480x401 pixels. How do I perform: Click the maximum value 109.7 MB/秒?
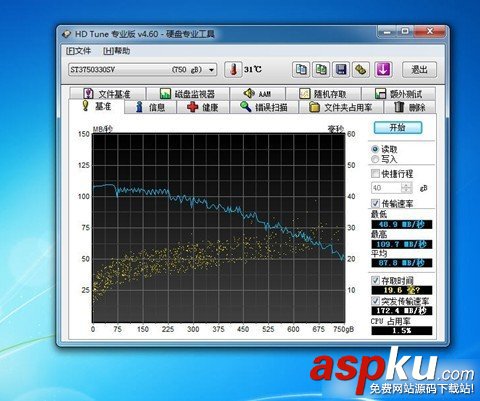coord(402,244)
